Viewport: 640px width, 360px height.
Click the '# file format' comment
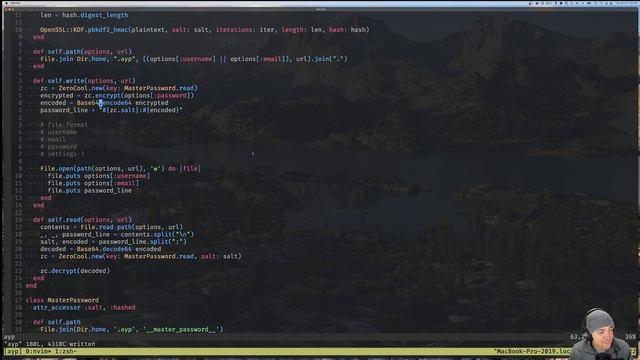point(64,124)
